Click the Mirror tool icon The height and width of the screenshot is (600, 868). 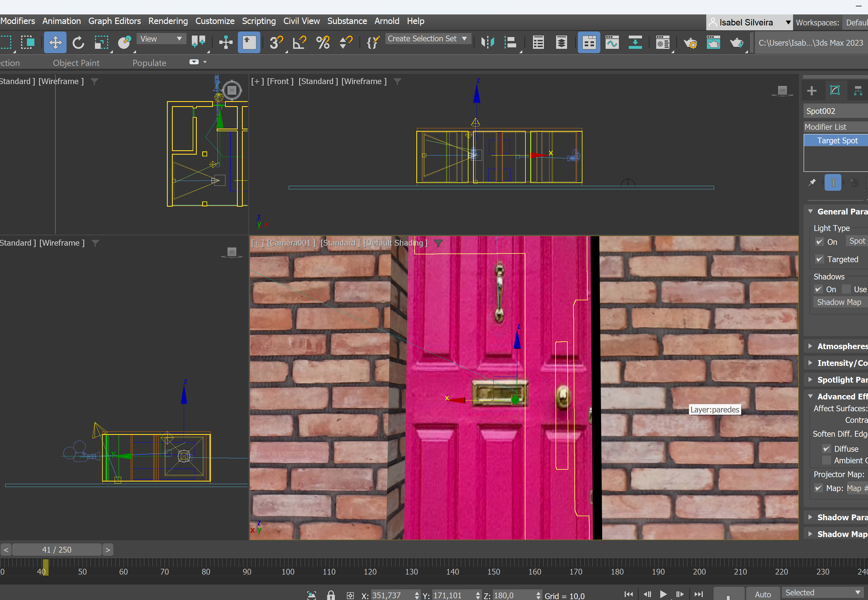pos(488,42)
